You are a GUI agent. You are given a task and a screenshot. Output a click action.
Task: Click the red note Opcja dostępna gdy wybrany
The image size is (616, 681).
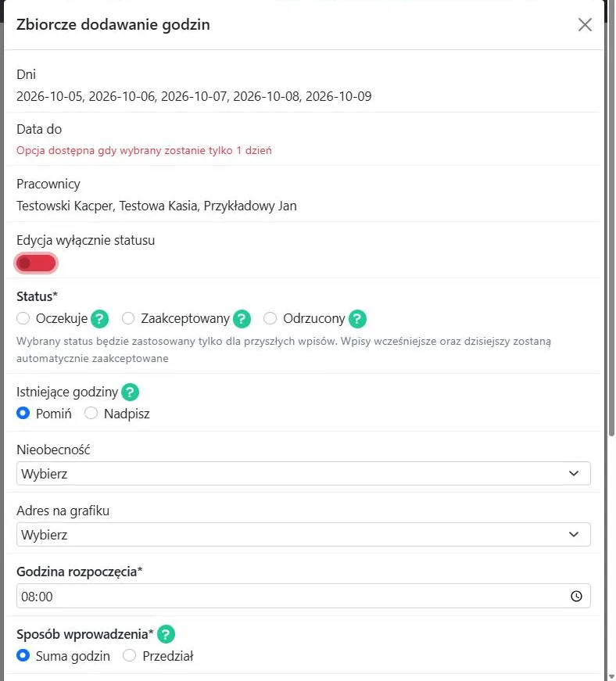click(144, 151)
